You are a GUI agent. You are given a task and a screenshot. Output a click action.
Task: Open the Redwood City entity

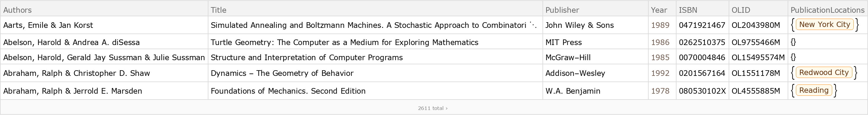(x=824, y=73)
